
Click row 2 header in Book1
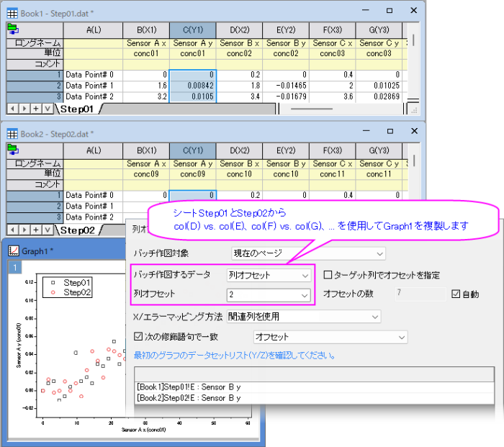click(x=35, y=86)
